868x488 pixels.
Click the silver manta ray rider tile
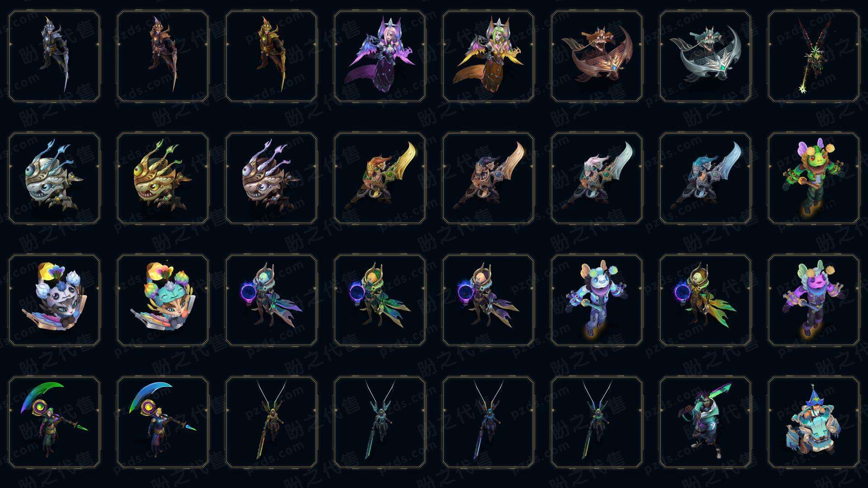click(x=705, y=56)
